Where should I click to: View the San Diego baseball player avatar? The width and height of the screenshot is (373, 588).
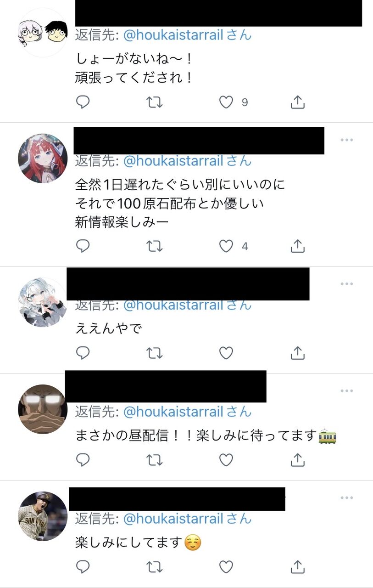click(43, 516)
